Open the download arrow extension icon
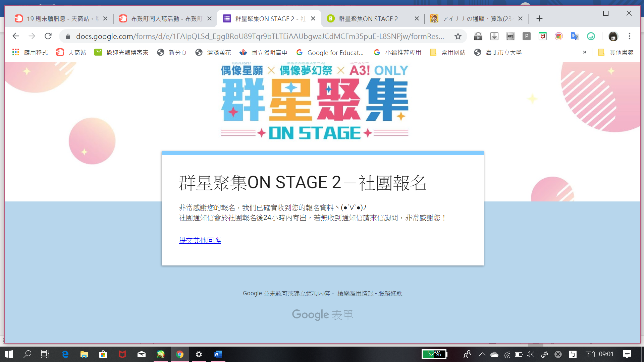Viewport: 644px width, 362px height. pyautogui.click(x=494, y=36)
